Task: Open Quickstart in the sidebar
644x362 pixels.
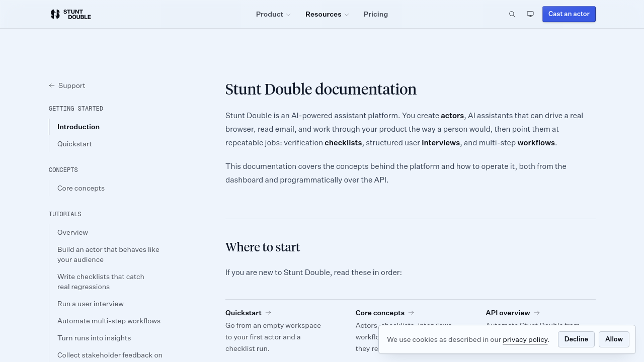Action: pyautogui.click(x=74, y=144)
